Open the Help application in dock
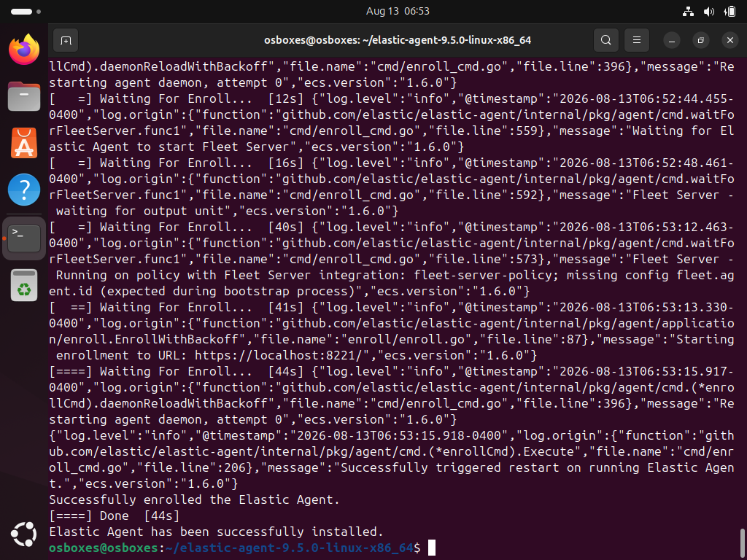This screenshot has width=747, height=560. (x=24, y=190)
